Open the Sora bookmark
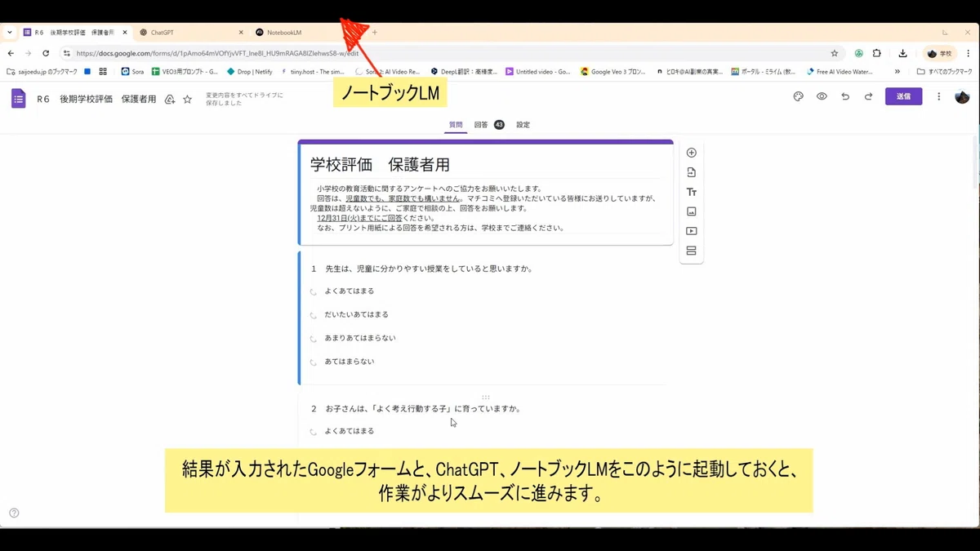980x551 pixels. 132,72
